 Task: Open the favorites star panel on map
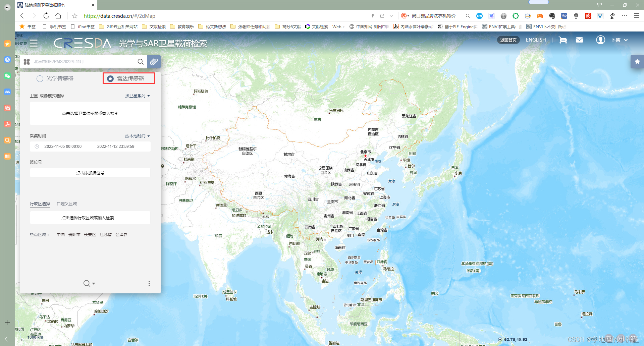[x=637, y=62]
